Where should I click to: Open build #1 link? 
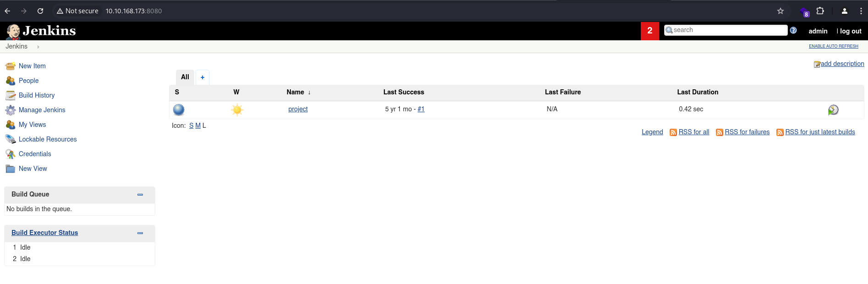point(421,109)
